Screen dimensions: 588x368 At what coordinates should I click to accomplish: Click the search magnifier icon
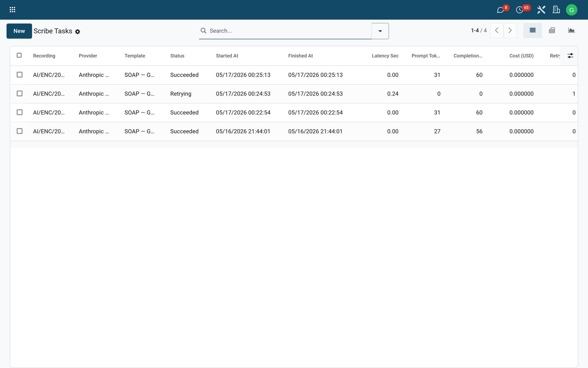203,31
